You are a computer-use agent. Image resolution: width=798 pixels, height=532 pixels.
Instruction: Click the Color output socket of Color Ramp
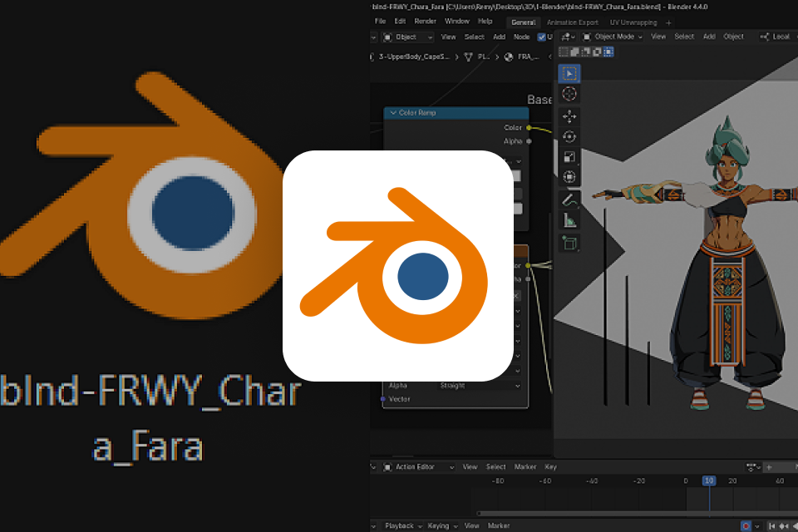(x=529, y=128)
